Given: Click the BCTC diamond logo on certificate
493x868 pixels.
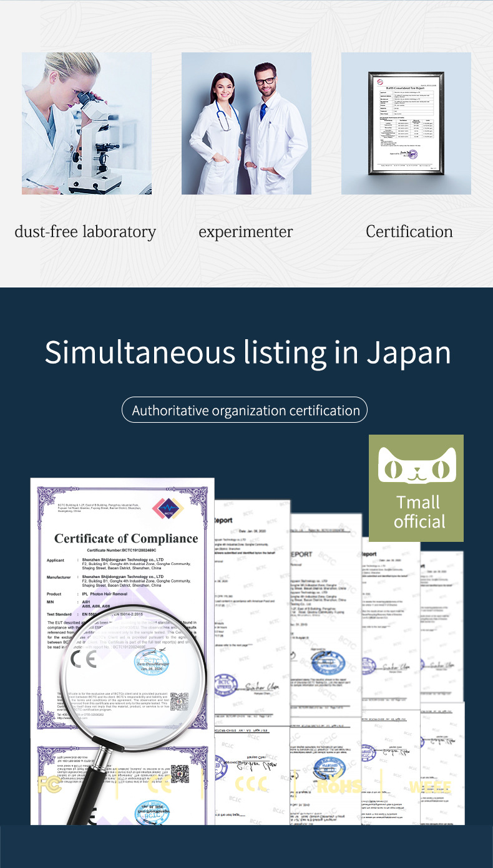Looking at the screenshot, I should tap(168, 508).
